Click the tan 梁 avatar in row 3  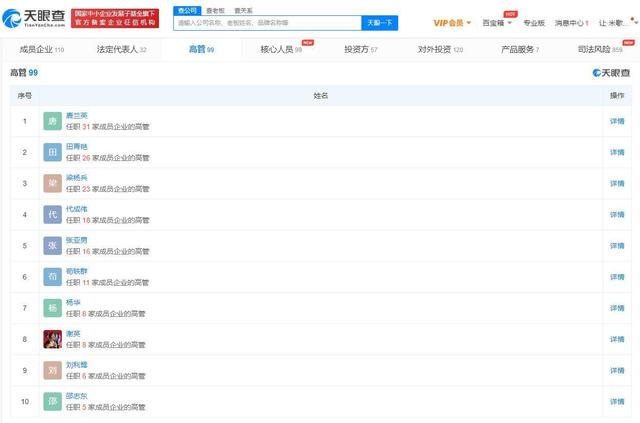point(53,183)
